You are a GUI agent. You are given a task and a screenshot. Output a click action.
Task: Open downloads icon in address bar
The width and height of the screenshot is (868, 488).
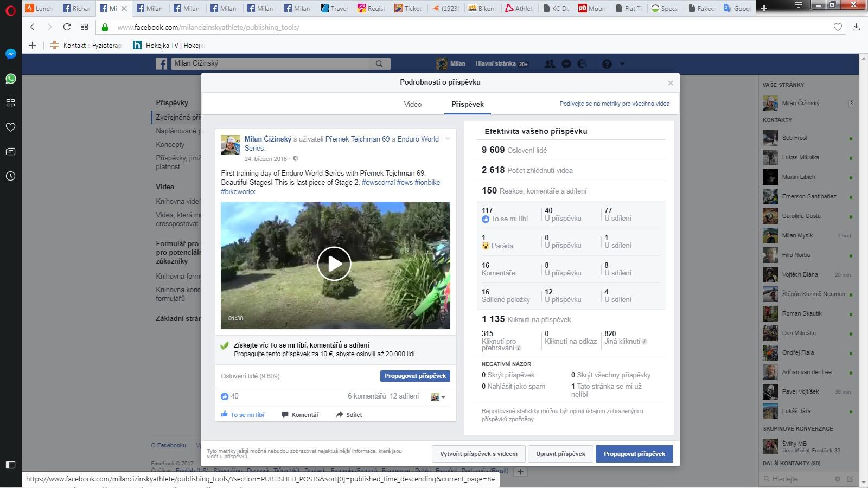tap(856, 27)
